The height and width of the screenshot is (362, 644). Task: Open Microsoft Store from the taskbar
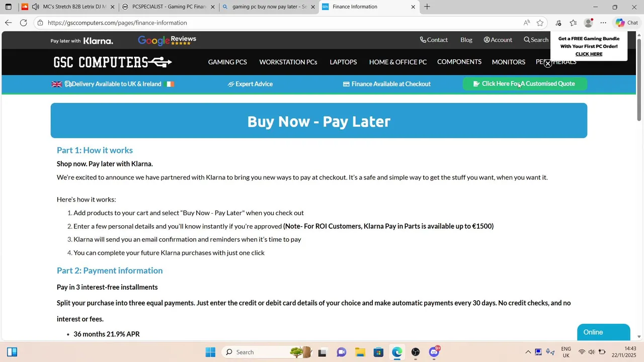379,352
